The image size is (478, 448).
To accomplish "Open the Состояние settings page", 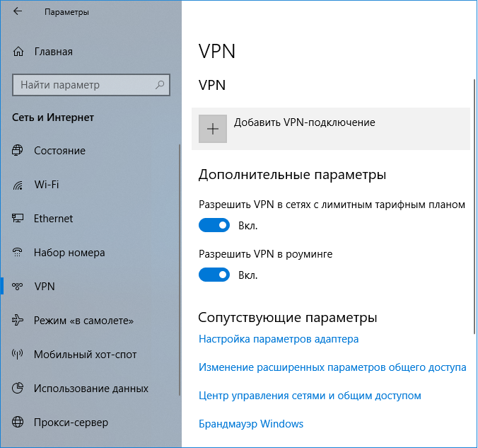I will tap(59, 151).
